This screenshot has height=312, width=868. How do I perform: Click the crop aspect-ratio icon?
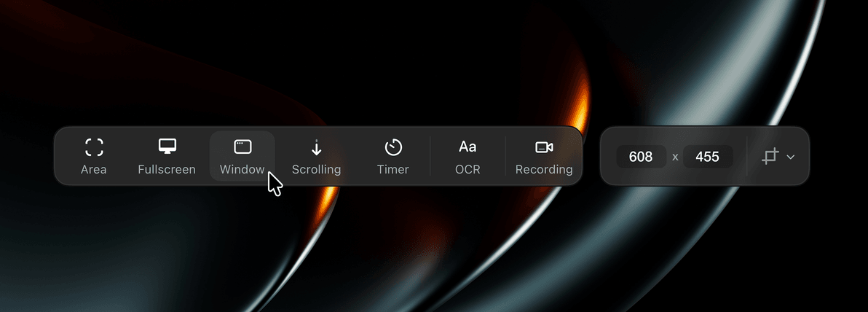(770, 157)
